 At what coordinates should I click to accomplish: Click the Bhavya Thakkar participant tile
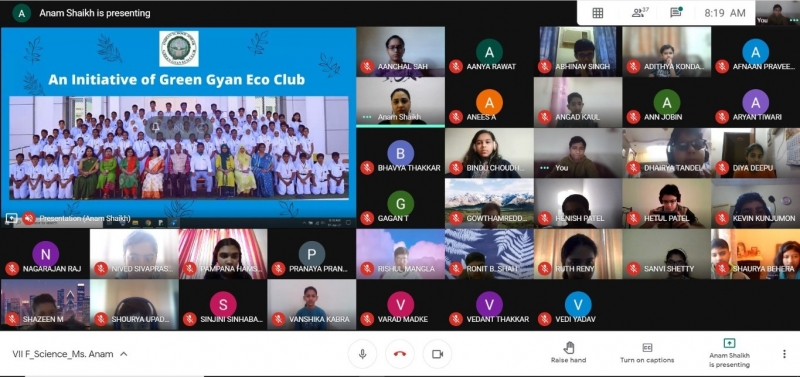pyautogui.click(x=401, y=153)
